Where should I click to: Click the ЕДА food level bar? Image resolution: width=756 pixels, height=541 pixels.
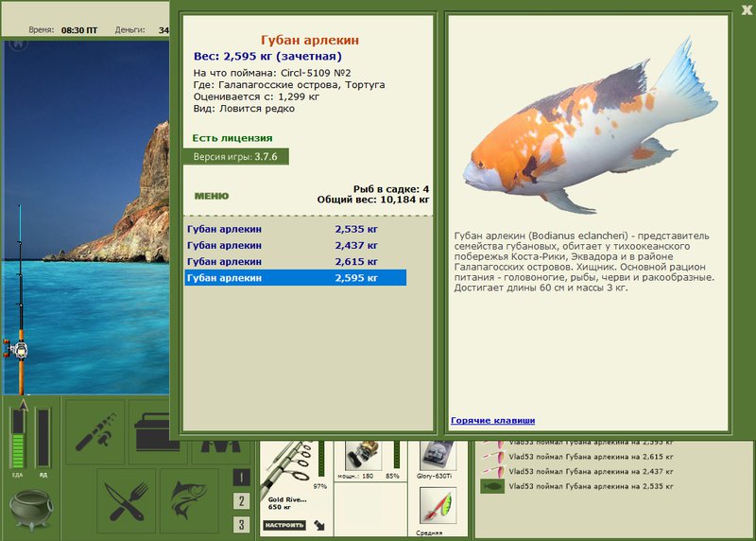(18, 439)
